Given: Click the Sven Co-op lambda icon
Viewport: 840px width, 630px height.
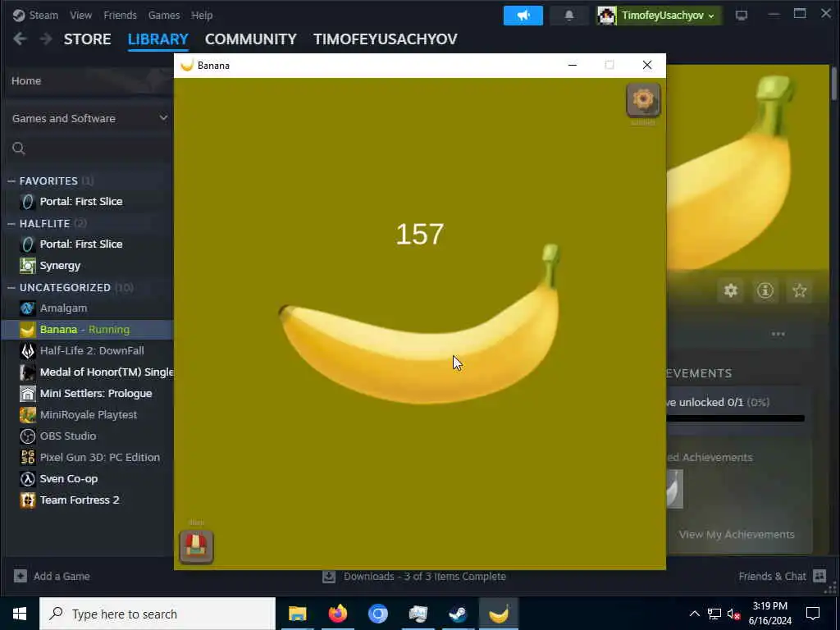Looking at the screenshot, I should (27, 479).
